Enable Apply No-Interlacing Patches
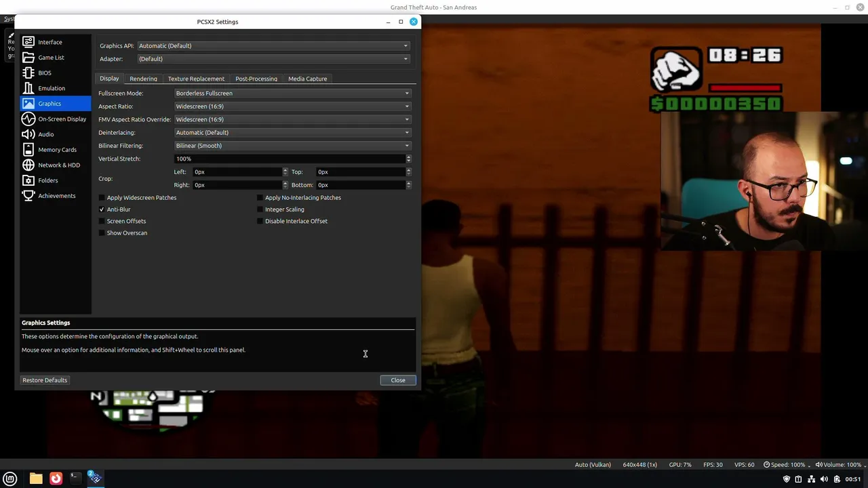Viewport: 868px width, 488px height. point(298,198)
